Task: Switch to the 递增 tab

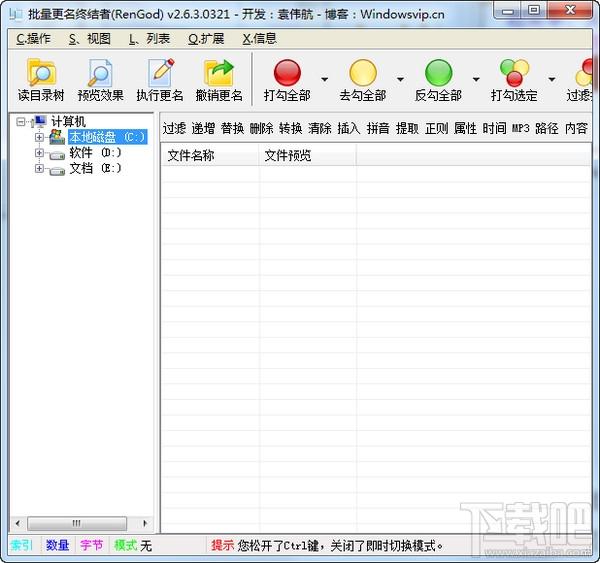Action: tap(203, 128)
